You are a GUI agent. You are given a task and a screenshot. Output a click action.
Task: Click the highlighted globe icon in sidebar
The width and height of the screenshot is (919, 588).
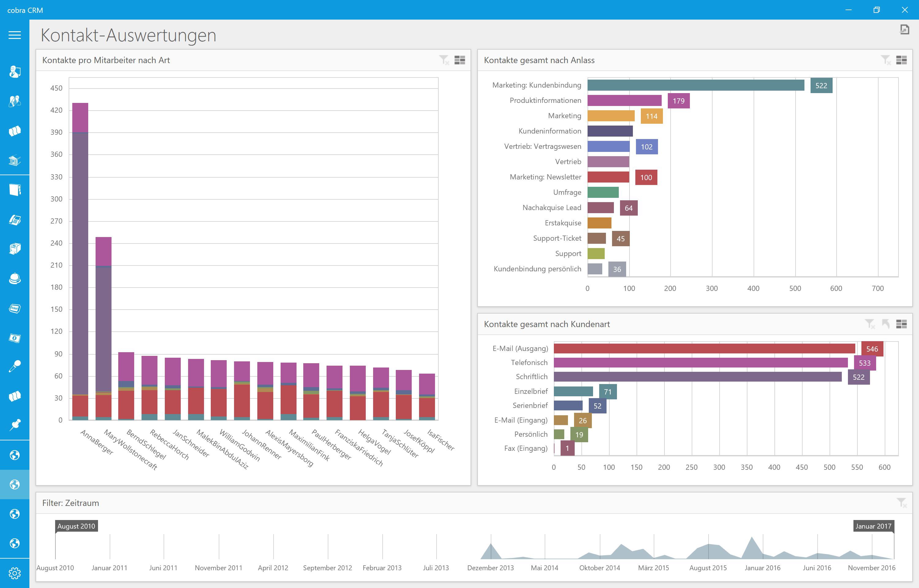pyautogui.click(x=14, y=484)
